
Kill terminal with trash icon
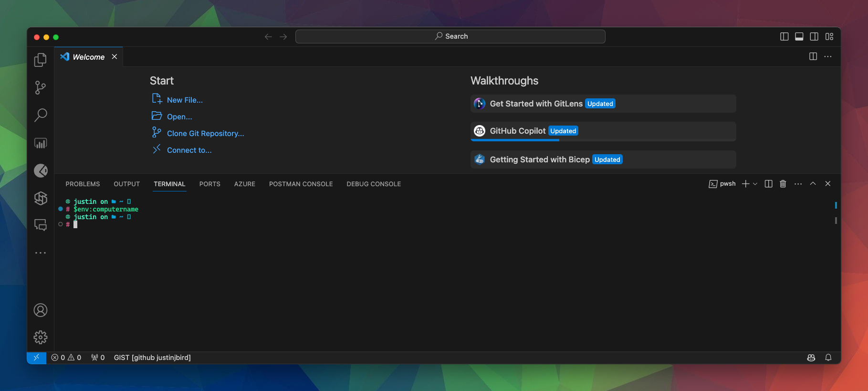point(783,184)
